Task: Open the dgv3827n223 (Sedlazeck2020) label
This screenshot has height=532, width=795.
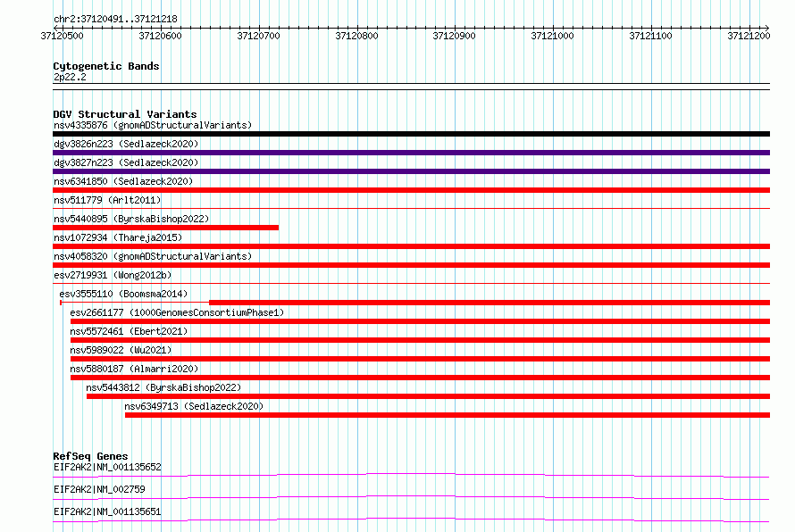Action: point(126,162)
